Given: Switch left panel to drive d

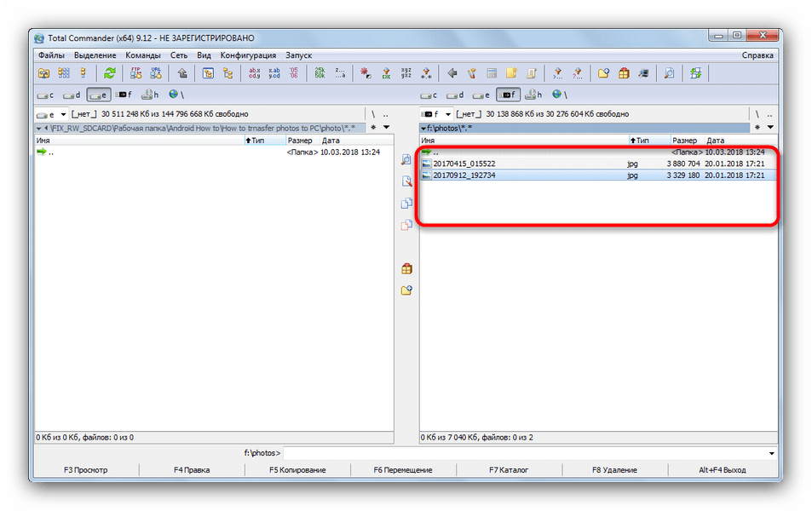Looking at the screenshot, I should [x=72, y=95].
